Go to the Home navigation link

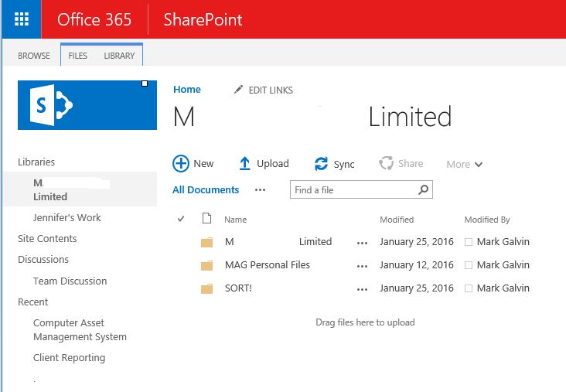coord(187,89)
